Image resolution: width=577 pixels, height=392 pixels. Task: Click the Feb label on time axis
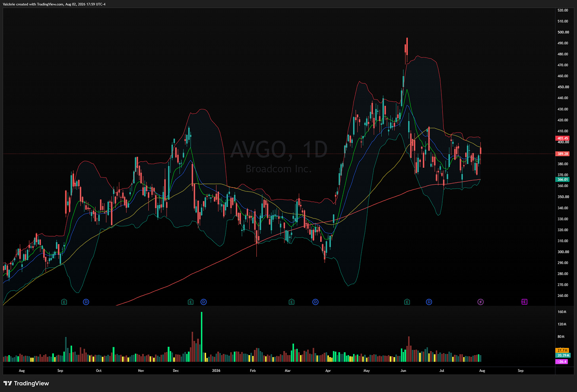click(x=252, y=371)
